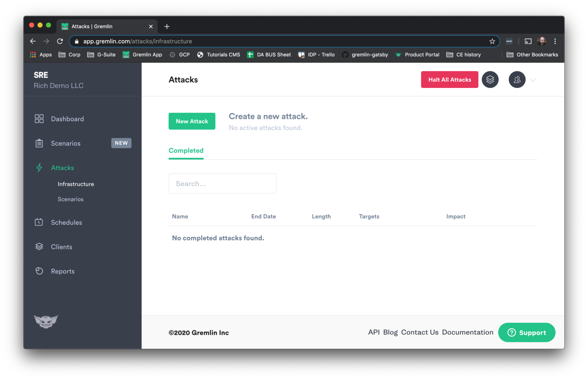588x380 pixels.
Task: Open the Schedules calendar icon
Action: tap(39, 222)
